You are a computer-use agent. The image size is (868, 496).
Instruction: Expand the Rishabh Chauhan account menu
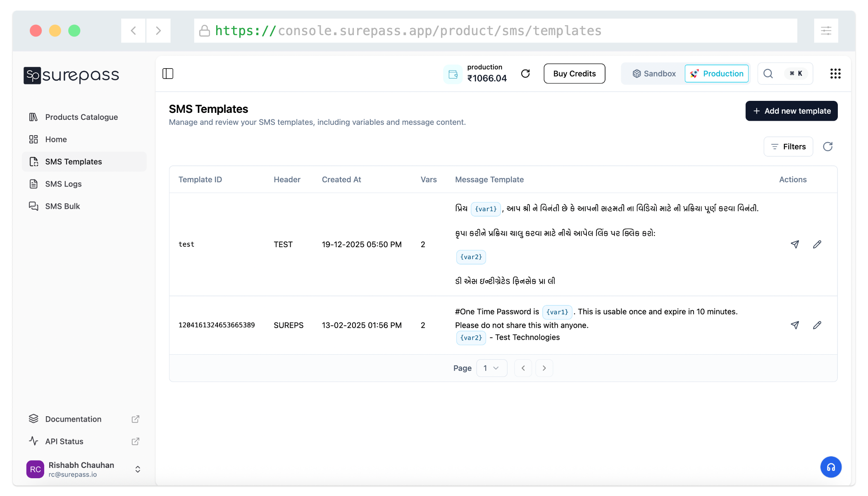tap(137, 469)
